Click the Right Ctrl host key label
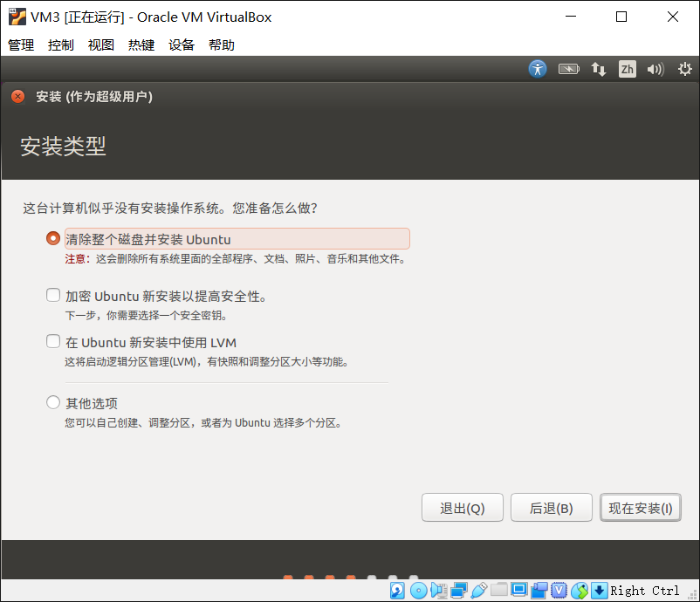 [645, 591]
